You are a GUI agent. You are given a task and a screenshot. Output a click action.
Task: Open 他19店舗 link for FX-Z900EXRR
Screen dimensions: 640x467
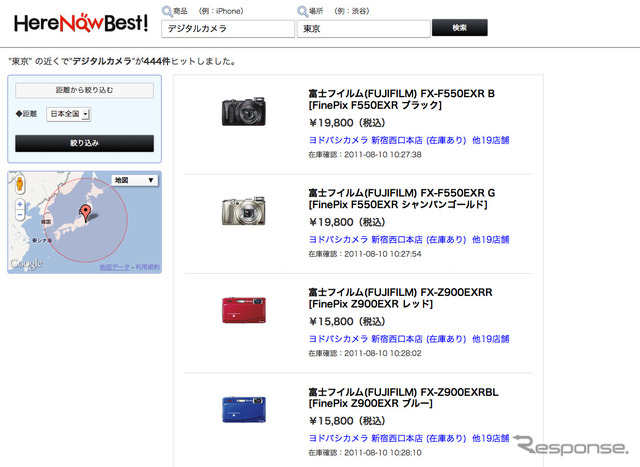click(x=491, y=339)
